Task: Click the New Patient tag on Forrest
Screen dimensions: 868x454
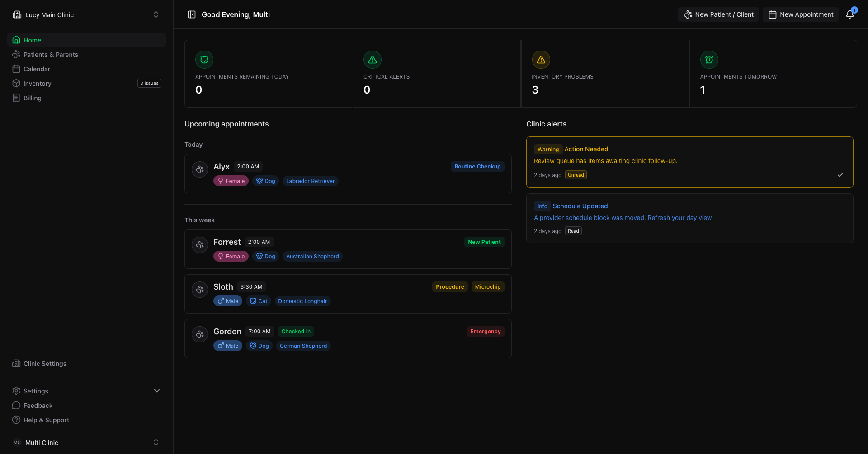Action: tap(484, 242)
